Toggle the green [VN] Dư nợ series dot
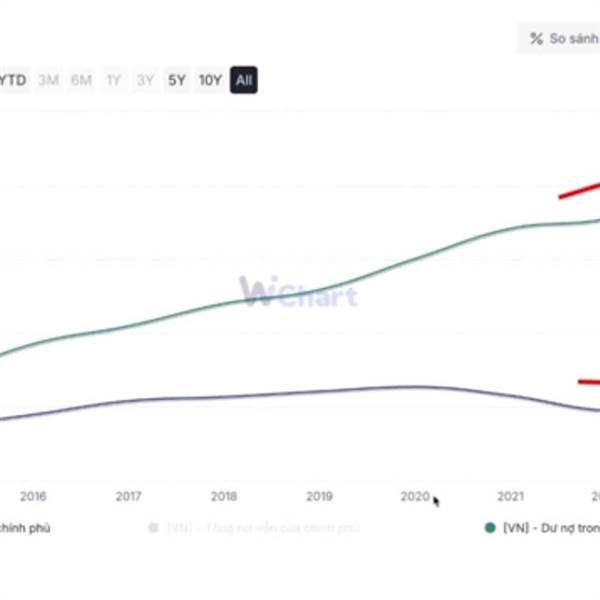This screenshot has width=600, height=600. pos(490,527)
